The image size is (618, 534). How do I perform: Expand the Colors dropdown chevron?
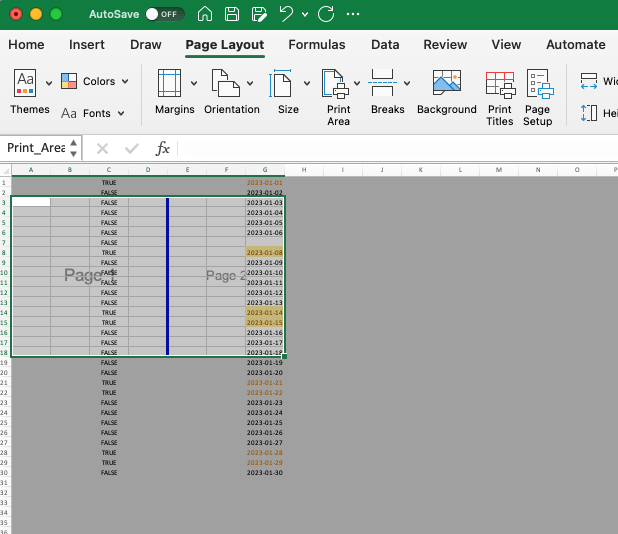coord(125,81)
